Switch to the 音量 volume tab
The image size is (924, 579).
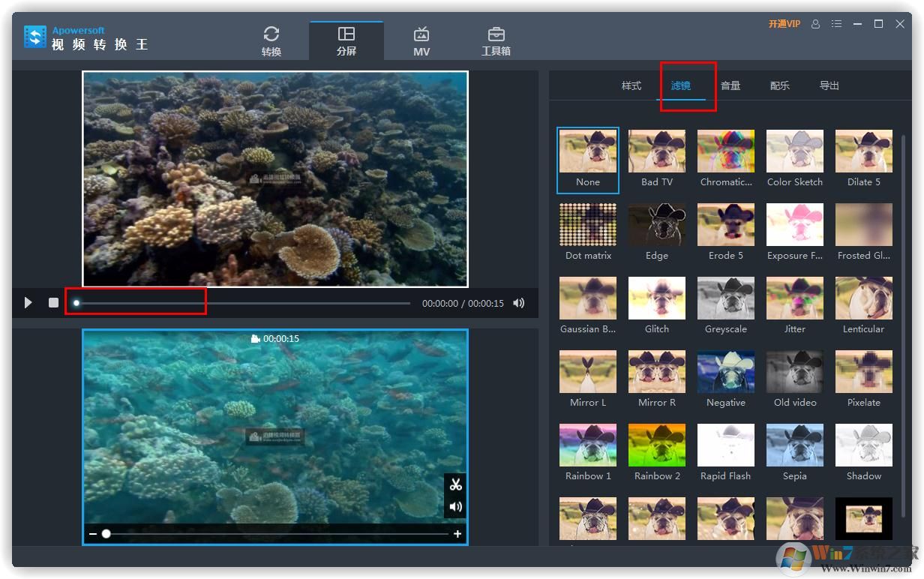click(x=730, y=85)
